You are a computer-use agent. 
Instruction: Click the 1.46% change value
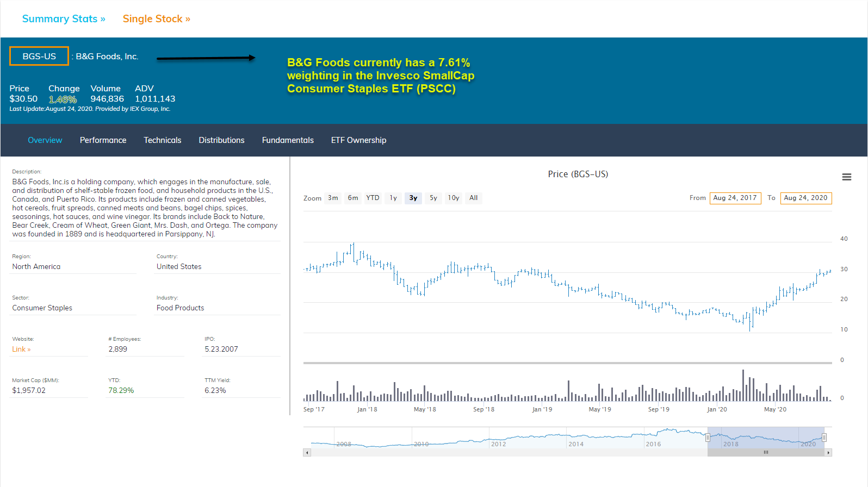[x=63, y=99]
